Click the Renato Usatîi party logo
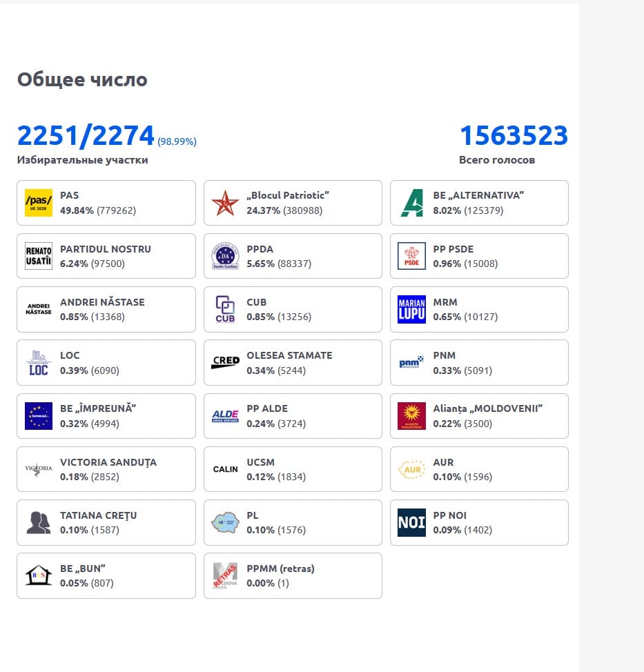644x672 pixels. [39, 256]
